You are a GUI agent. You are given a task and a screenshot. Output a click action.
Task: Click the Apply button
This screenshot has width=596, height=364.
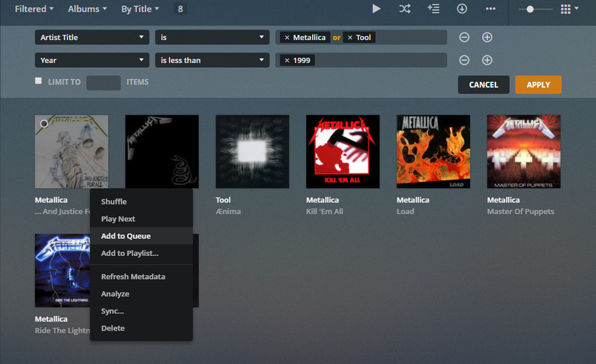(538, 85)
